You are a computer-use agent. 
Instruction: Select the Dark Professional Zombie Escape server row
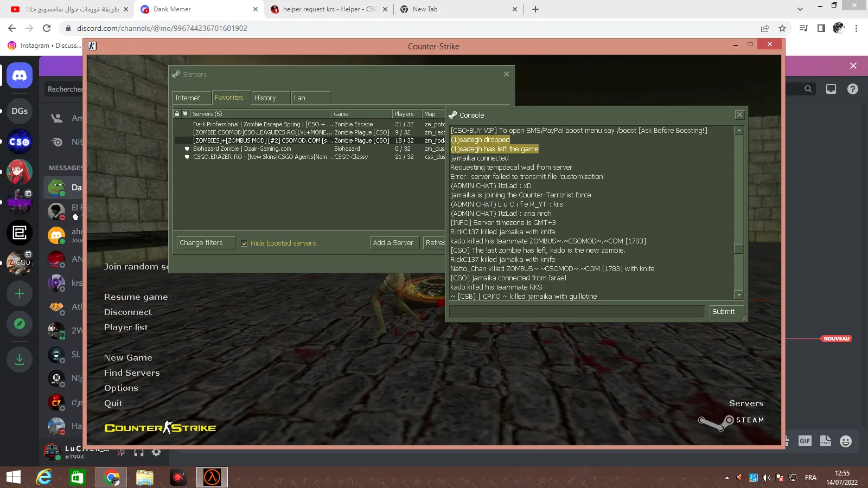point(309,124)
